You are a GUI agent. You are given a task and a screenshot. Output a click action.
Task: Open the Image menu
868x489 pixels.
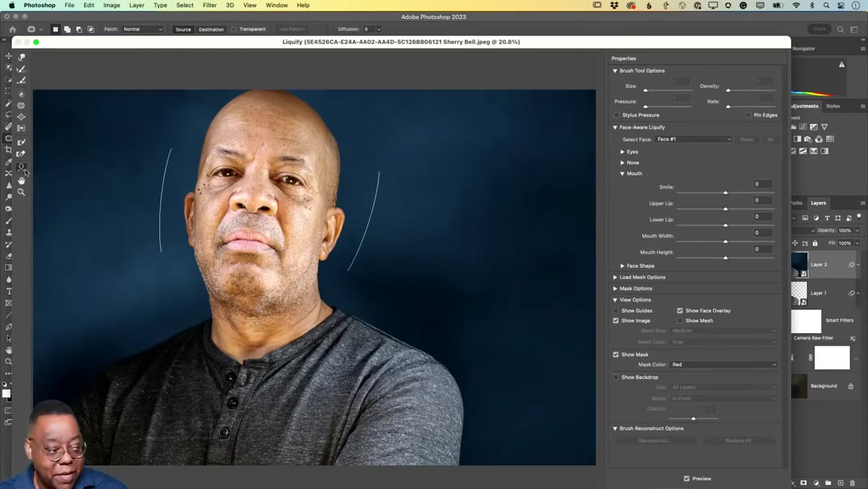click(111, 5)
